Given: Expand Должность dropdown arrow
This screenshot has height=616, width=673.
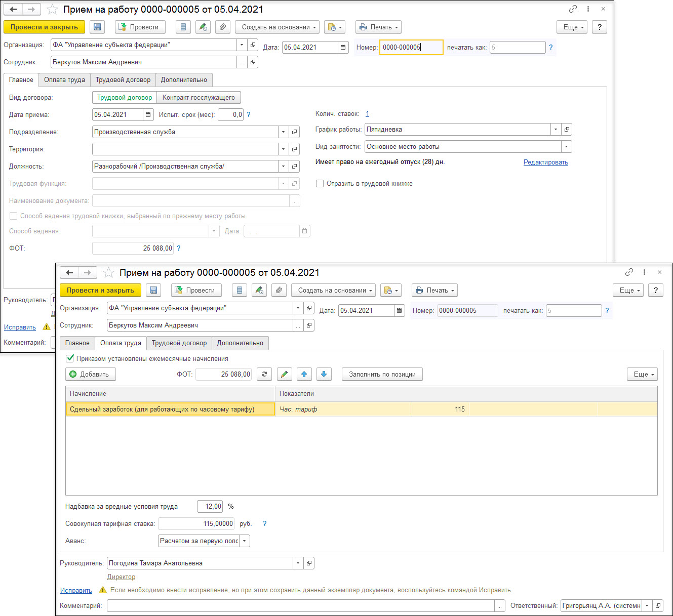Looking at the screenshot, I should [x=283, y=166].
